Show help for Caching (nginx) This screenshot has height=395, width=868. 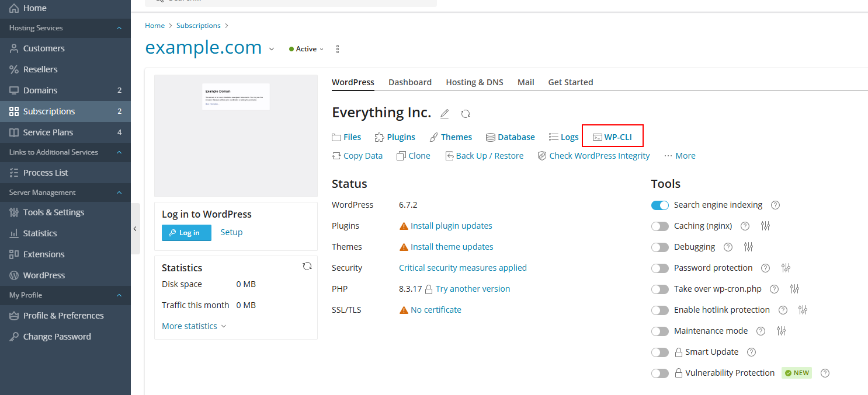[x=745, y=226]
